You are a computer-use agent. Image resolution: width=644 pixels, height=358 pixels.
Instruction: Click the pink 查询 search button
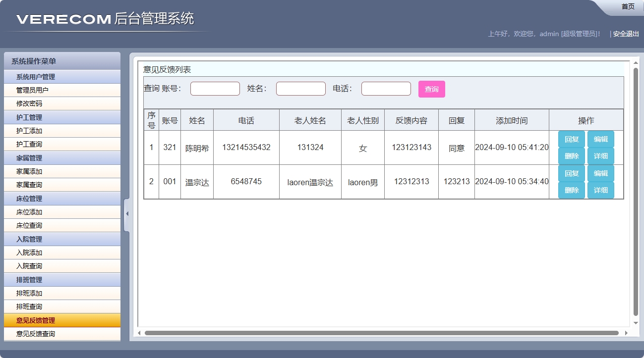click(x=431, y=89)
